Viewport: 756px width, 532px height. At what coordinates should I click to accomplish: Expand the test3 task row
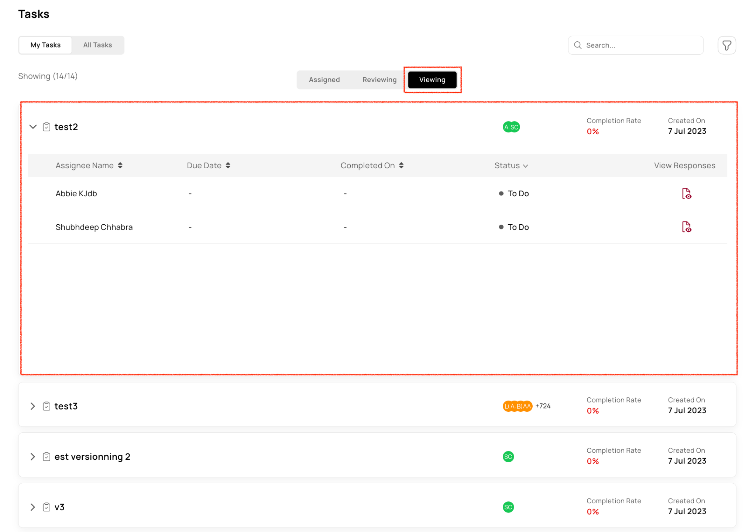(x=33, y=406)
